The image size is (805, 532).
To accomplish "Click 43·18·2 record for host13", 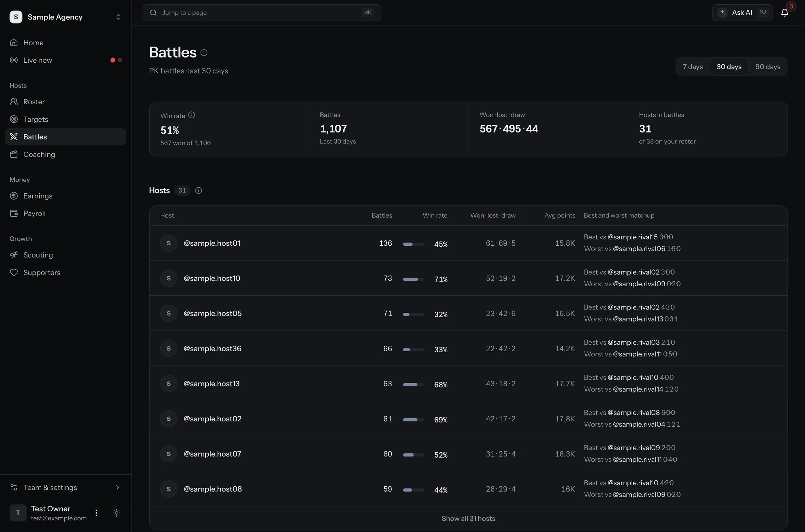I will [x=500, y=384].
